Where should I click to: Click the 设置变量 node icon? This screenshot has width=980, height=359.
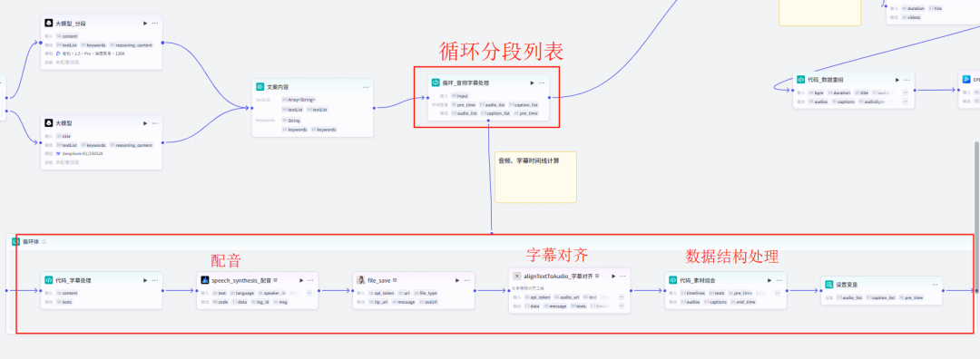pos(829,284)
